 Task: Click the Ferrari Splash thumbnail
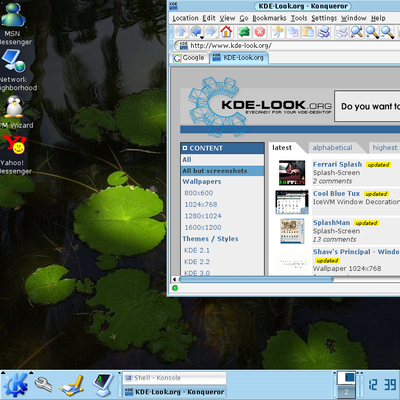pyautogui.click(x=292, y=173)
